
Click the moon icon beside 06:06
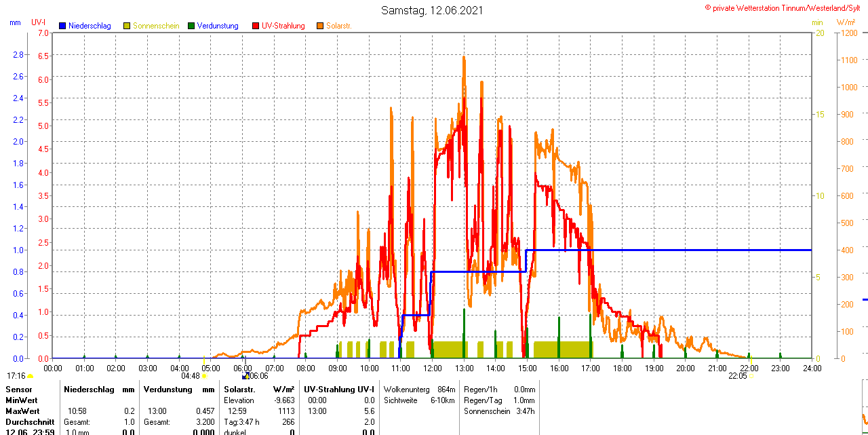245,375
